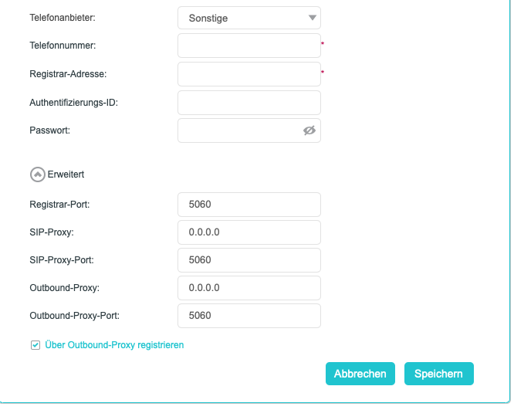
Task: Click inside the Passwort input field
Action: [238, 130]
